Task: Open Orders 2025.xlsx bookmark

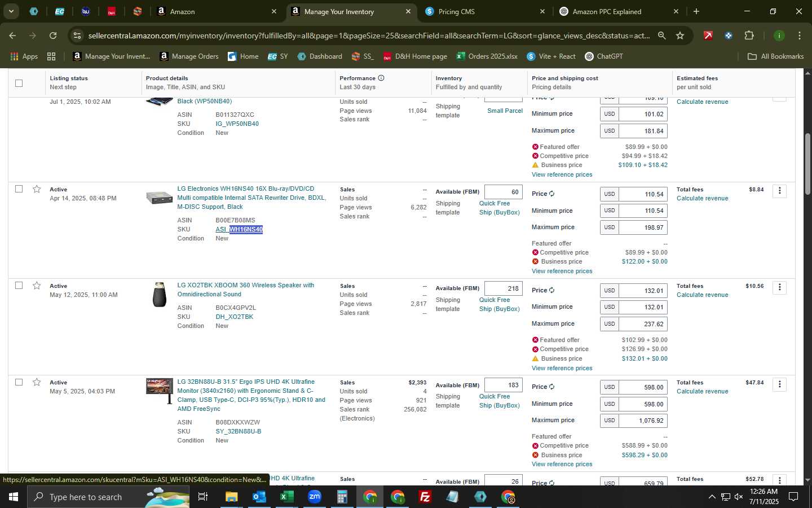Action: tap(487, 56)
